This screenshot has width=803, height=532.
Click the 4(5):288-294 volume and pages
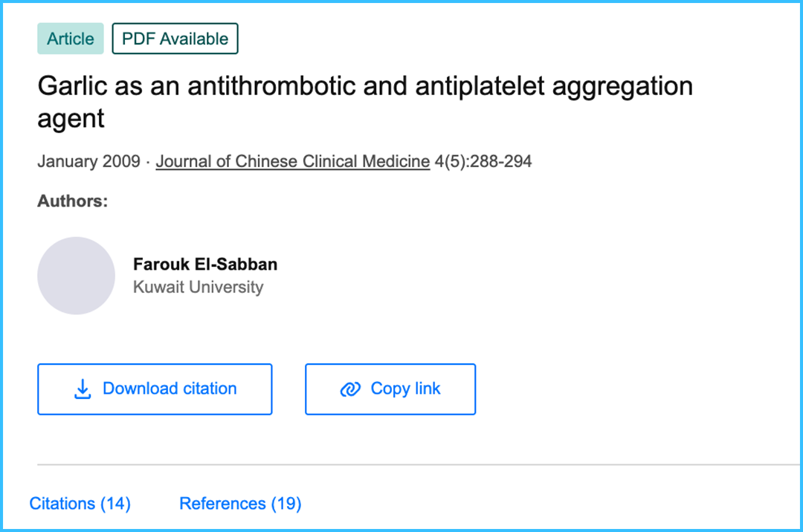pos(483,161)
